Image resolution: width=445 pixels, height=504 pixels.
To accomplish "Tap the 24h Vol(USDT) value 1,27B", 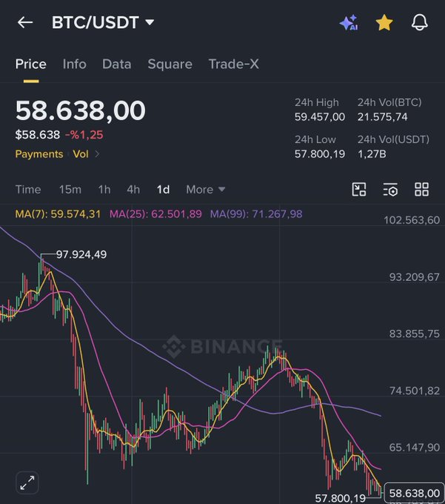I will pos(372,154).
